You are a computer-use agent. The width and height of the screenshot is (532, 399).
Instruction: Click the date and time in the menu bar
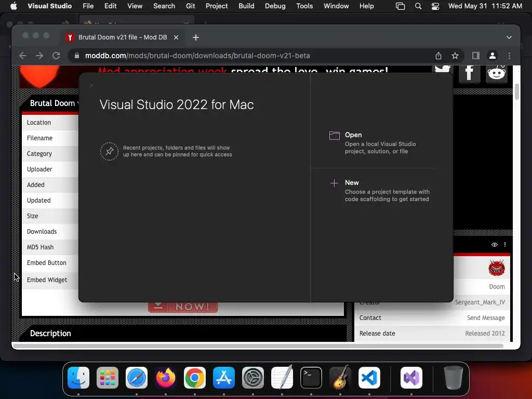(x=485, y=6)
